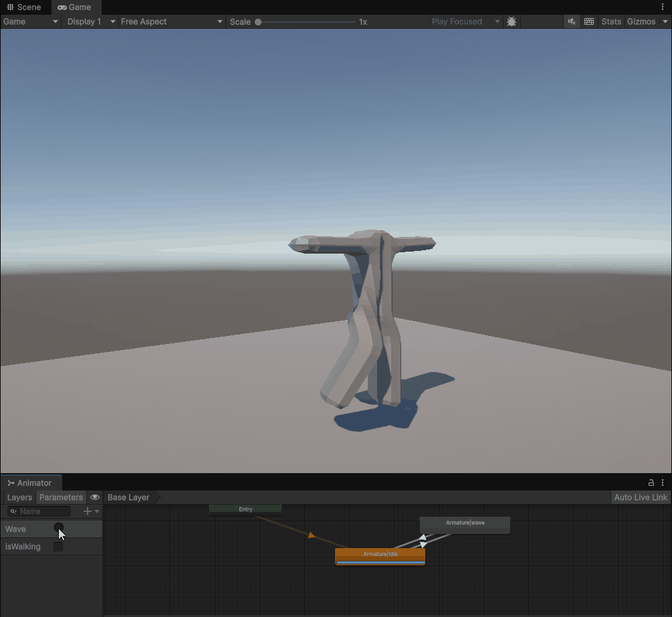
Task: Switch to the Scene tab
Action: tap(25, 7)
